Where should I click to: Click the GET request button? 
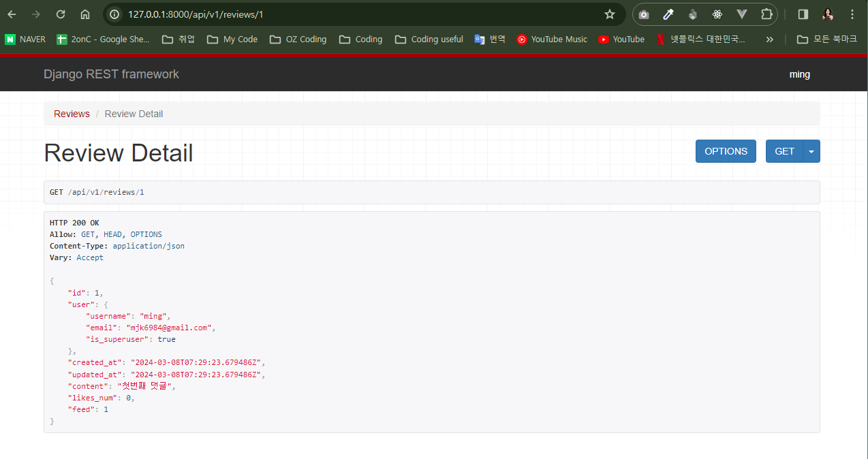[784, 151]
